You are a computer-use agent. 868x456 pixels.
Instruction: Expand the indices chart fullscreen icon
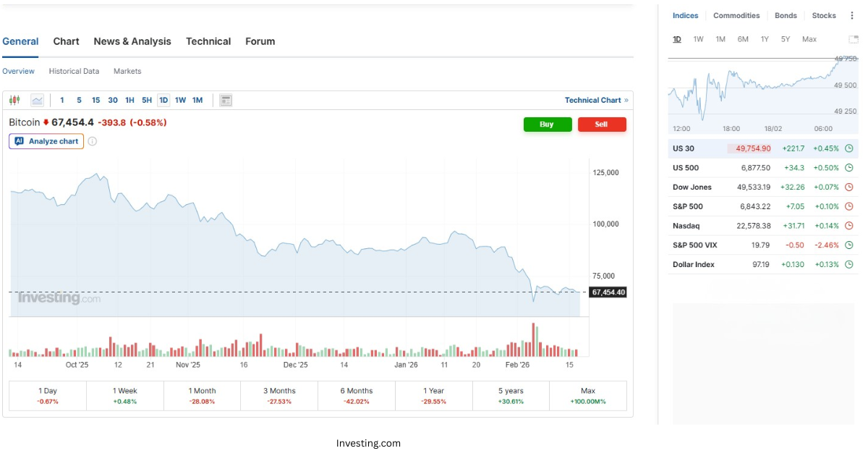tap(854, 39)
